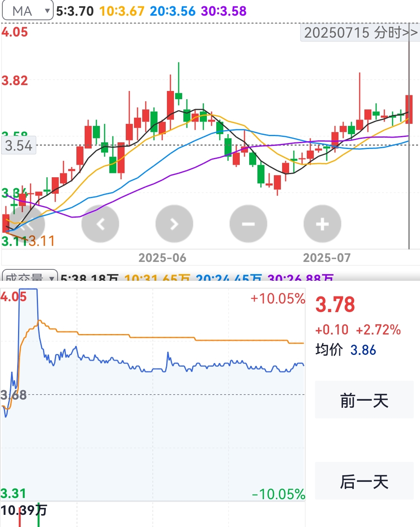The image size is (420, 527).
Task: Click the +0.10 price change value
Action: point(332,330)
